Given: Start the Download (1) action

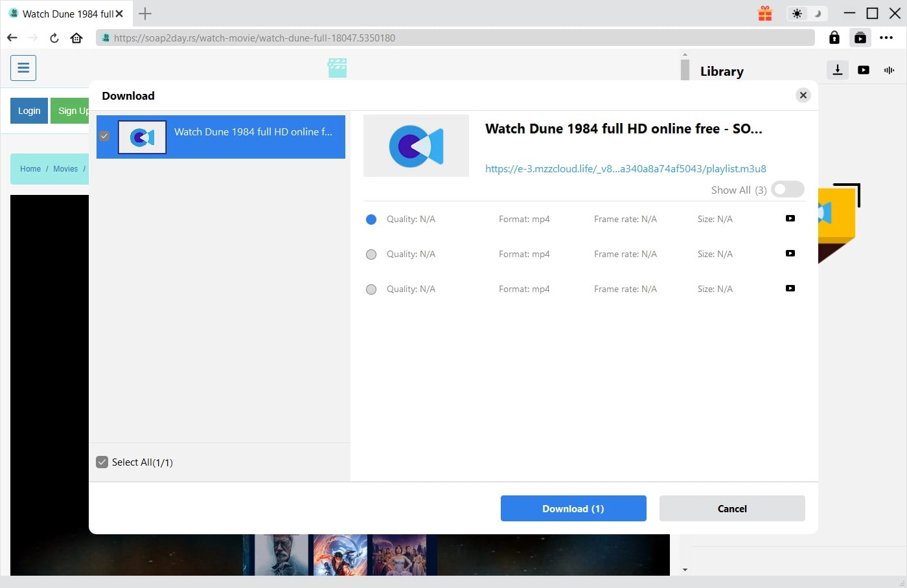Looking at the screenshot, I should pyautogui.click(x=573, y=508).
